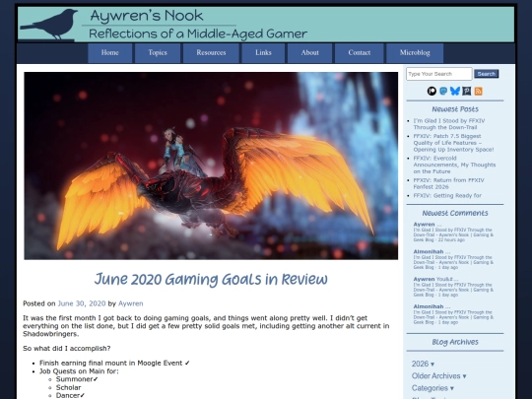This screenshot has height=399, width=532.
Task: Open the dark square P social icon
Action: 467,91
